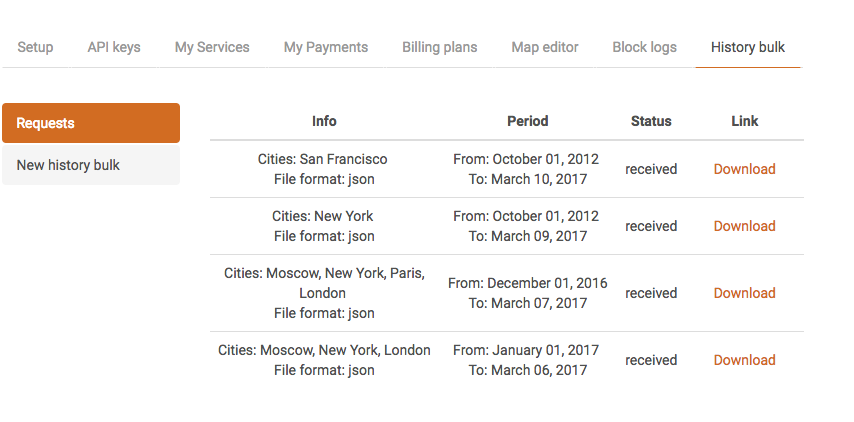Click the Status column header

click(x=651, y=121)
